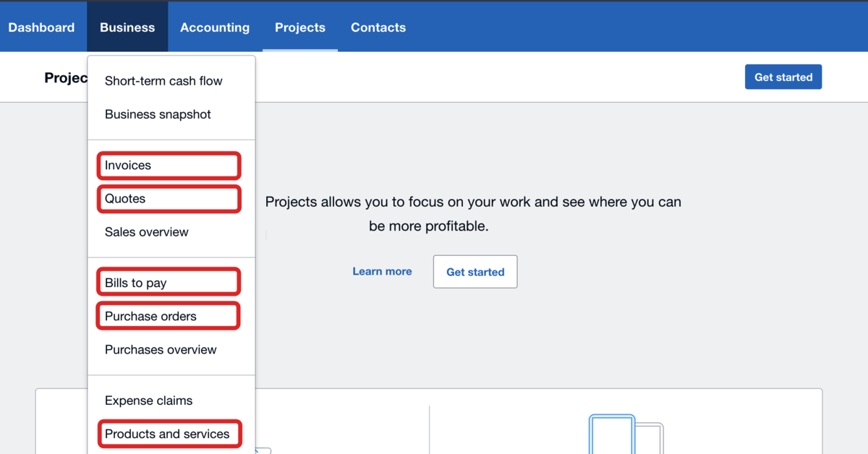Click the device illustration in right card
This screenshot has width=868, height=454.
626,434
